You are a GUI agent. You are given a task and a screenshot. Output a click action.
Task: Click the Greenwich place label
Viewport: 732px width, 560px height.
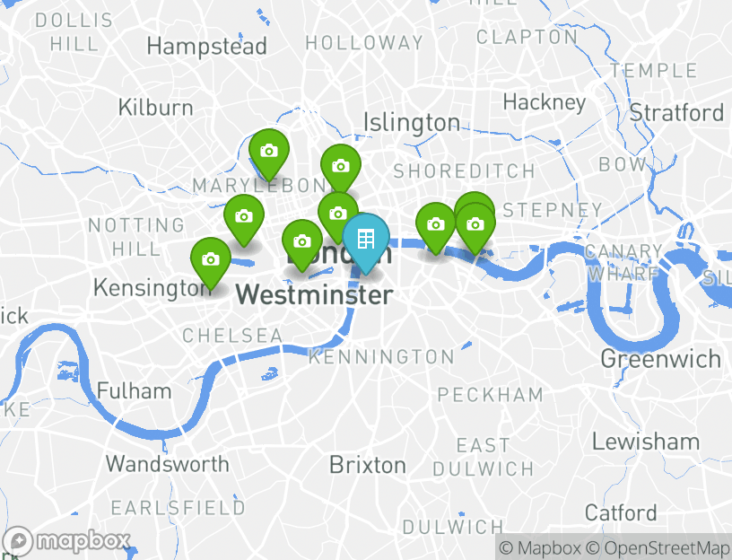(660, 359)
